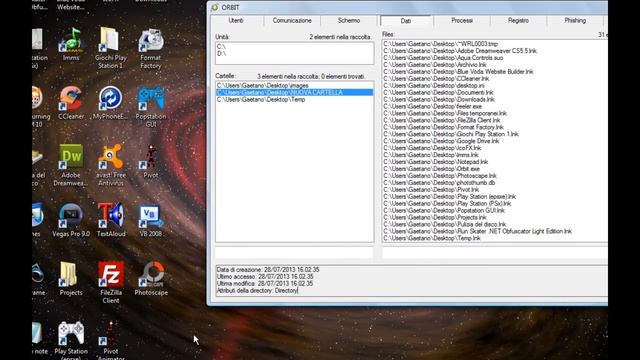The image size is (640, 360).
Task: Click the text field below Cartelle list
Action: [294, 253]
